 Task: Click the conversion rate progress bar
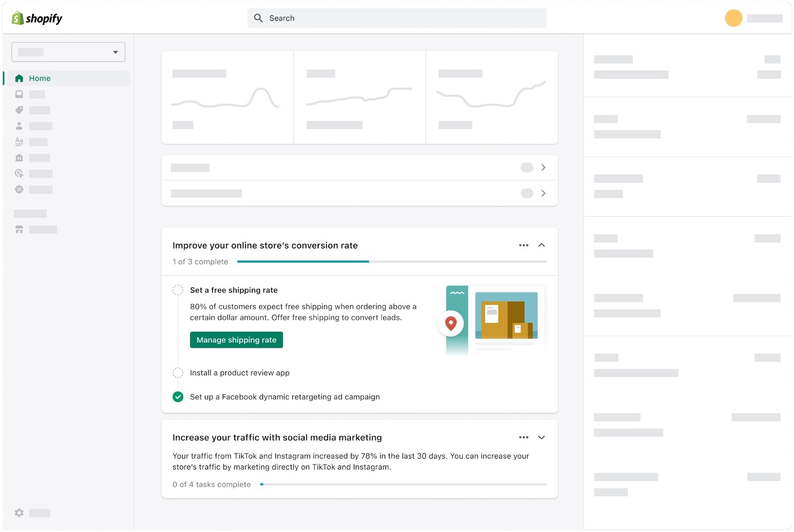click(392, 261)
